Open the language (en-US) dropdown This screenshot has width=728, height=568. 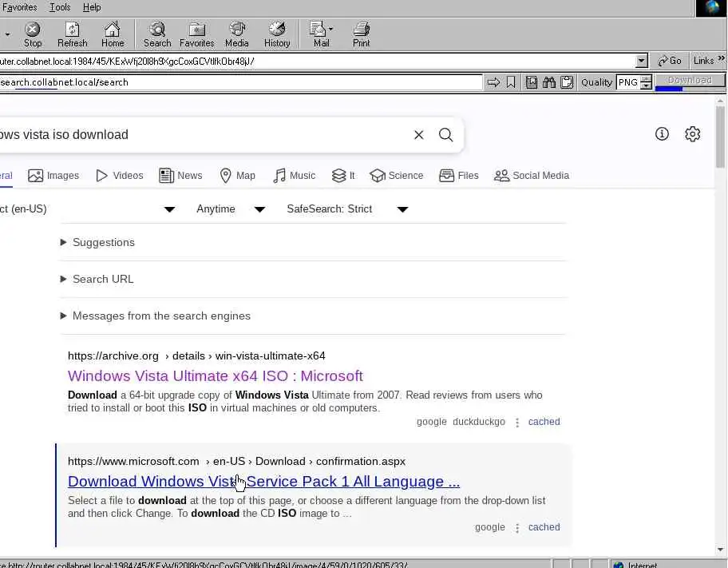pos(89,209)
